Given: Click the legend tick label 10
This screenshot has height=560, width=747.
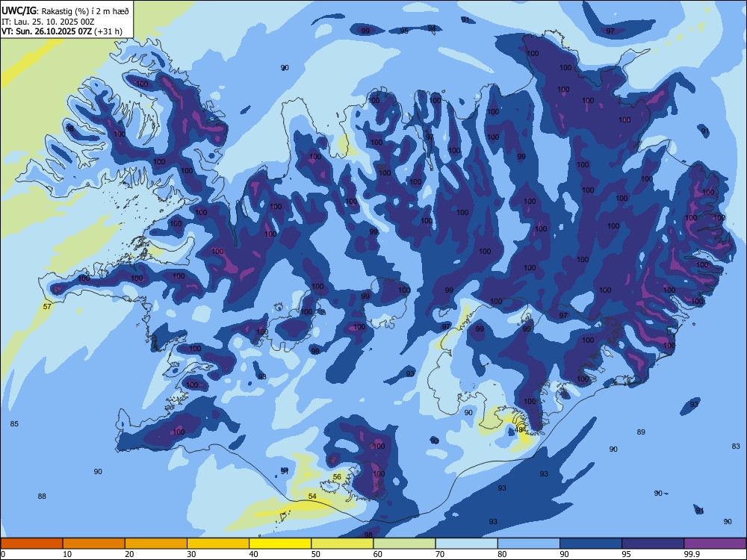Looking at the screenshot, I should click(67, 554).
